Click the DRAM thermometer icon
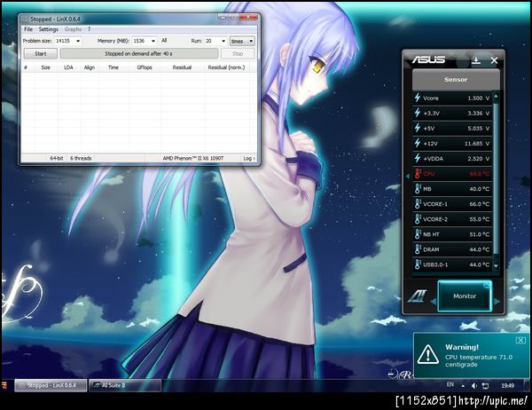Screen dimensions: 532x410 click(x=418, y=249)
